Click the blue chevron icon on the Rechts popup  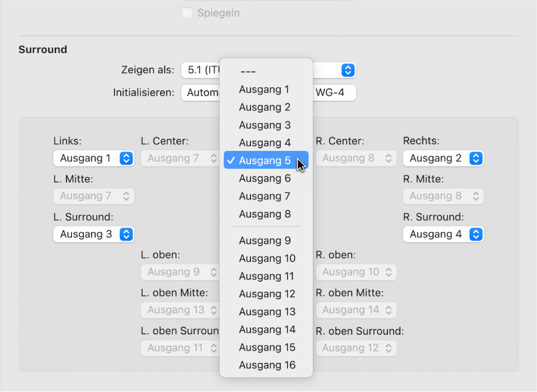click(x=476, y=158)
